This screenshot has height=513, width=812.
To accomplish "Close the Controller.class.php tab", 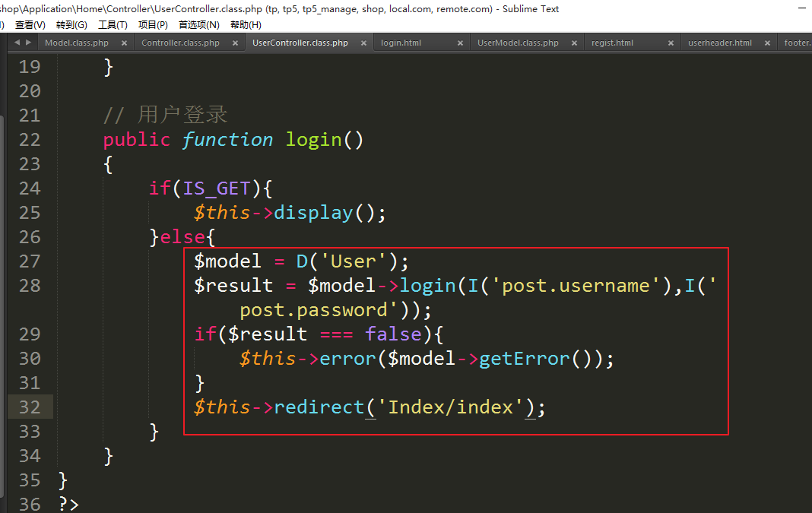I will click(236, 43).
